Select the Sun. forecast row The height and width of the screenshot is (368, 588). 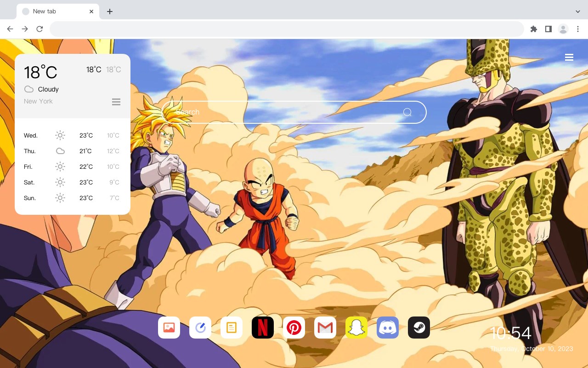coord(73,198)
